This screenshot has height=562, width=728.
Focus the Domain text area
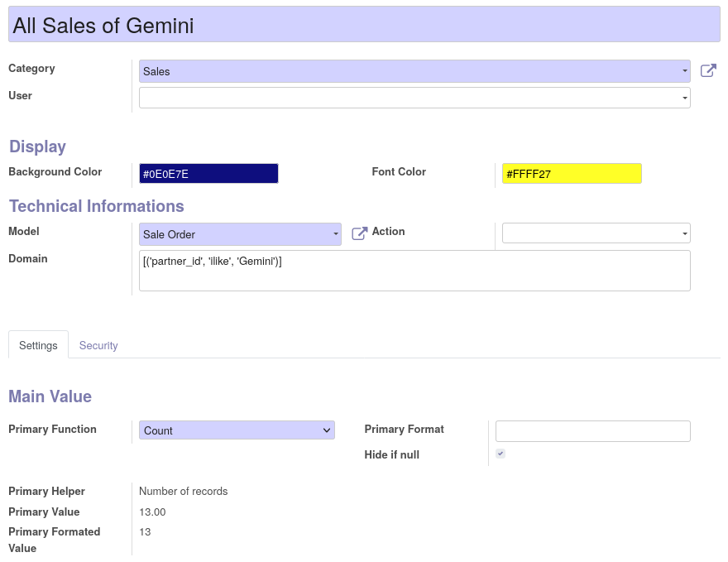[x=414, y=271]
